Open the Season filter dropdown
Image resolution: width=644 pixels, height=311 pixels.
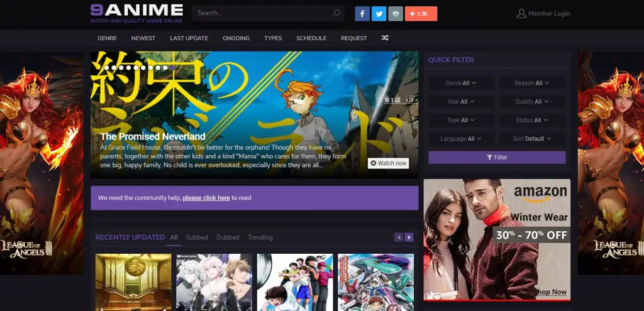(532, 83)
